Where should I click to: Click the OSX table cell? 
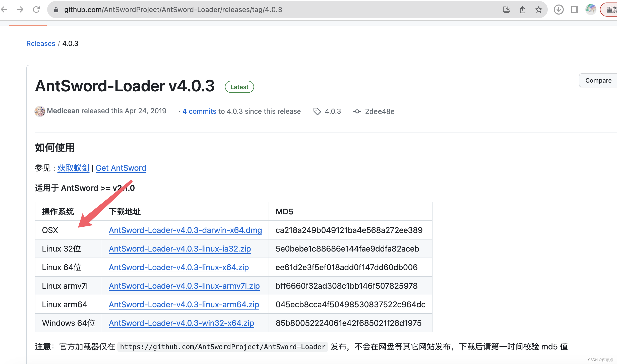pos(69,230)
